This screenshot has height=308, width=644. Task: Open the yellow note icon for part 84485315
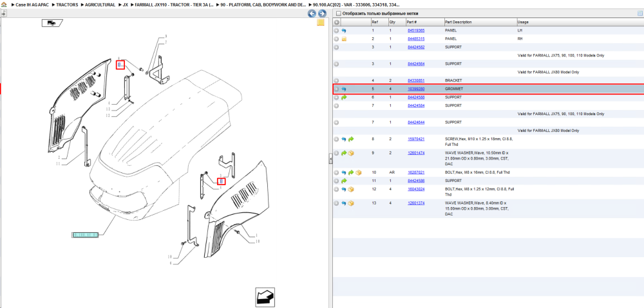pyautogui.click(x=344, y=39)
